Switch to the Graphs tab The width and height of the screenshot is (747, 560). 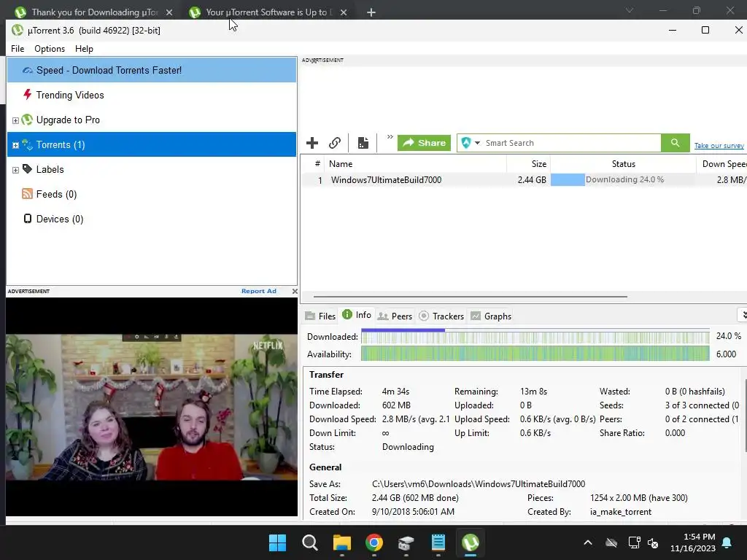pos(491,316)
